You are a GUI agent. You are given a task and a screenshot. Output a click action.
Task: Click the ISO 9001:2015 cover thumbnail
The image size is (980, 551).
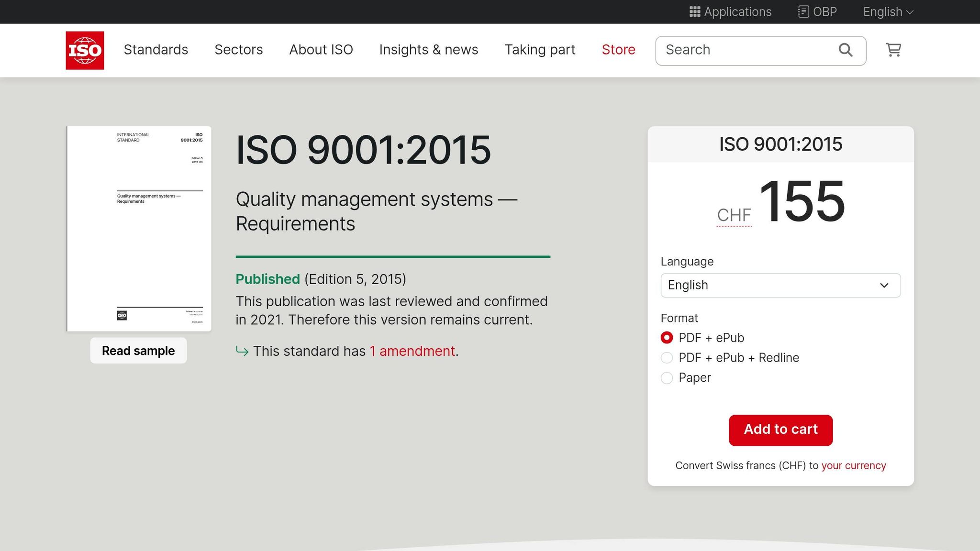(139, 229)
